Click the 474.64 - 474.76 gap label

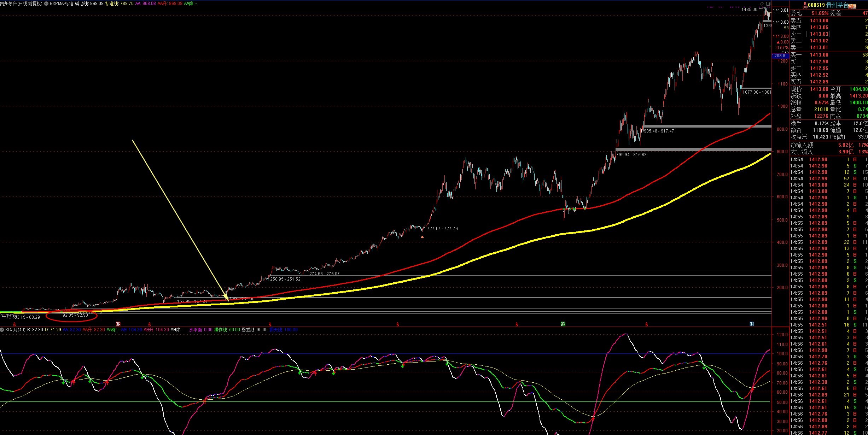tap(443, 229)
